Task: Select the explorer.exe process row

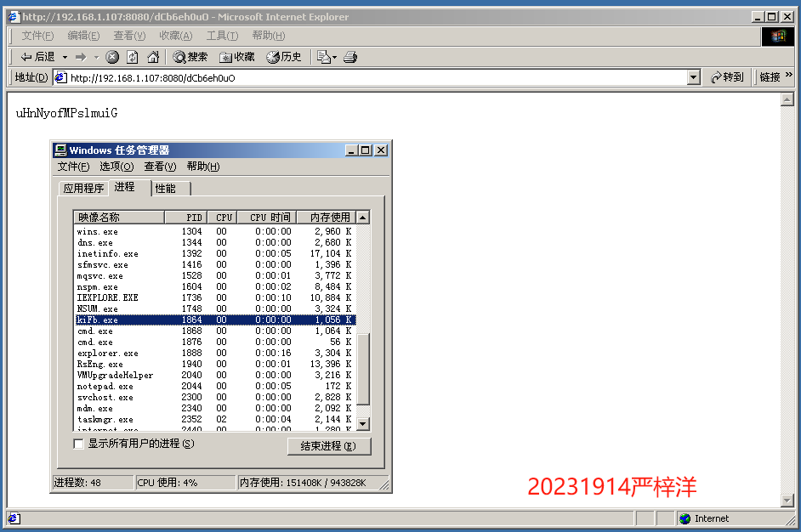Action: tap(214, 354)
